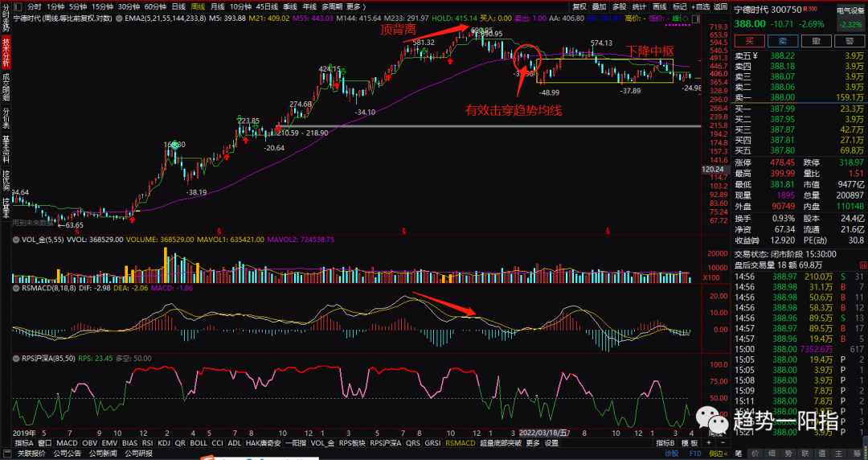Open the 叠加 overlay menu
Screen dimensions: 868x460
(600, 6)
